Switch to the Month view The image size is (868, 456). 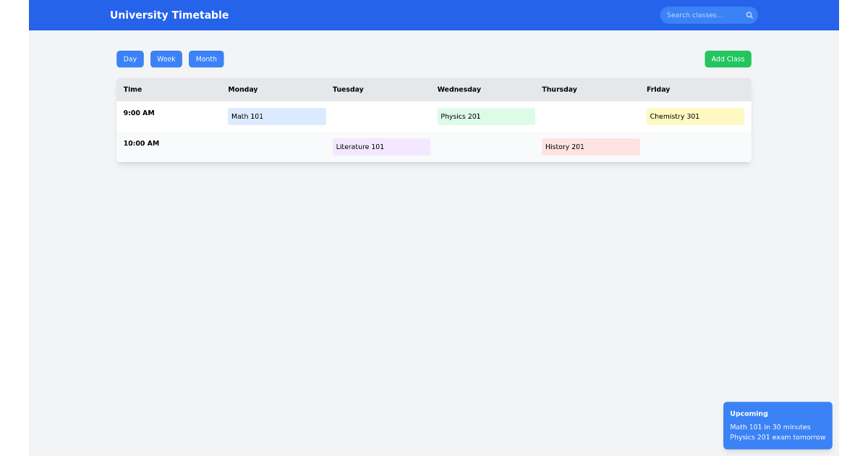[205, 59]
